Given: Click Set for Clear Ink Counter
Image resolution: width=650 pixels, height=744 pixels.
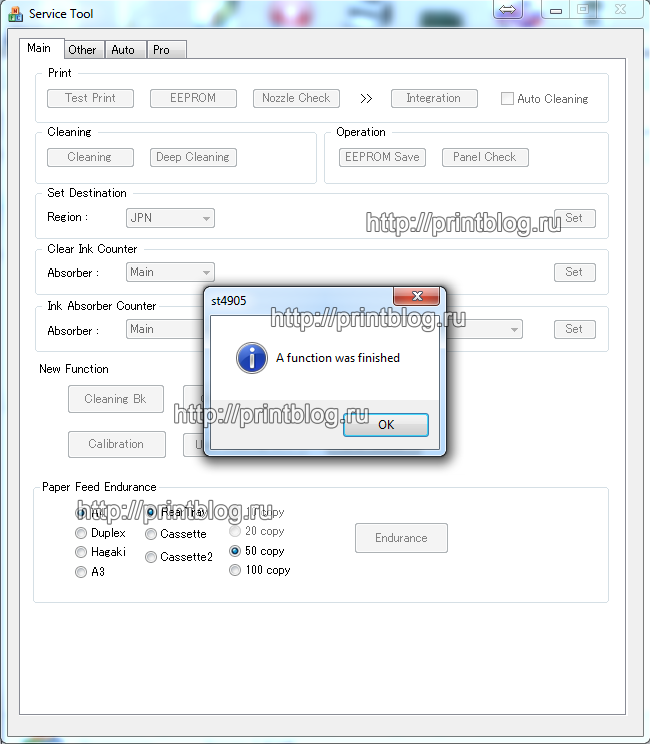Looking at the screenshot, I should pos(574,272).
